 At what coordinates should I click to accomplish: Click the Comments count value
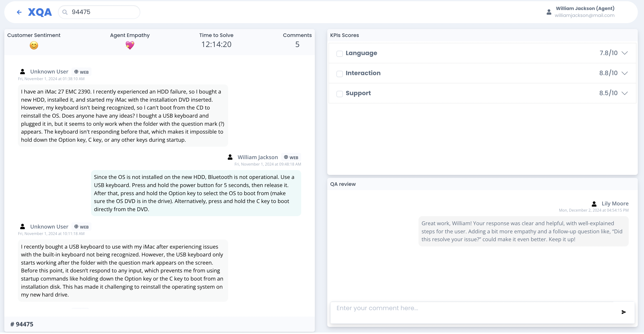pyautogui.click(x=297, y=44)
